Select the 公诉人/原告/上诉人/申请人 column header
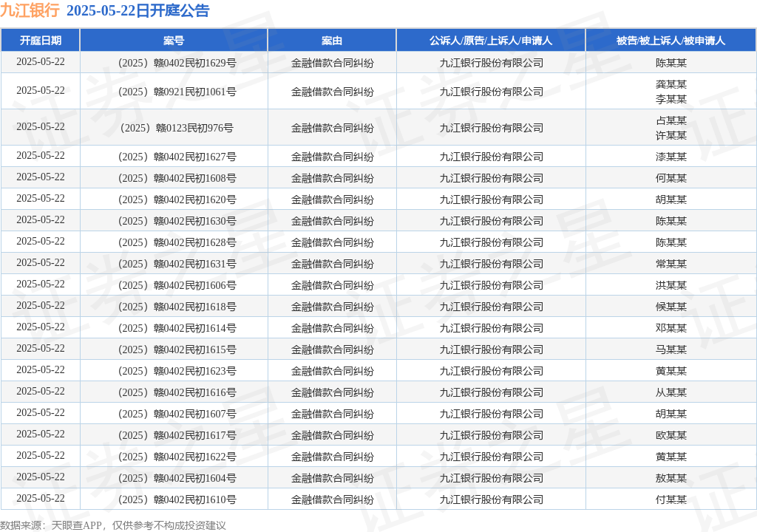The height and width of the screenshot is (532, 757). pos(491,41)
